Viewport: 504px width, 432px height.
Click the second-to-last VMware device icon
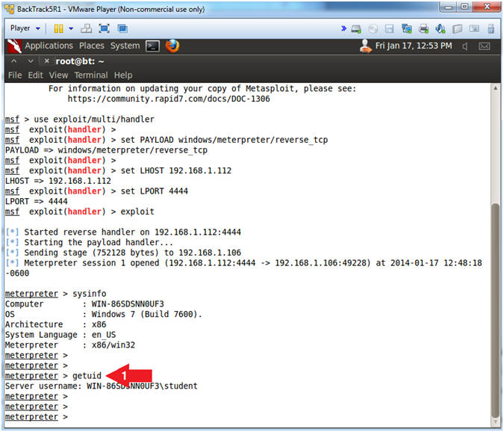[474, 29]
